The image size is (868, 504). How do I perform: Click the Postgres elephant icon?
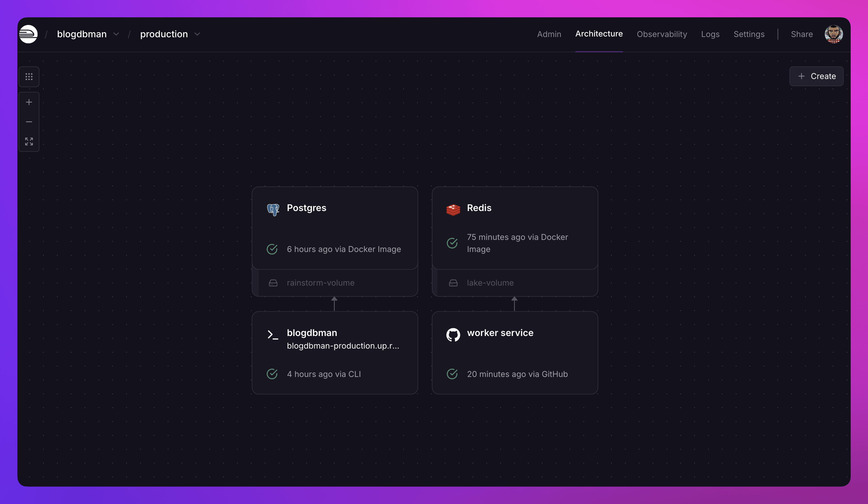click(273, 209)
